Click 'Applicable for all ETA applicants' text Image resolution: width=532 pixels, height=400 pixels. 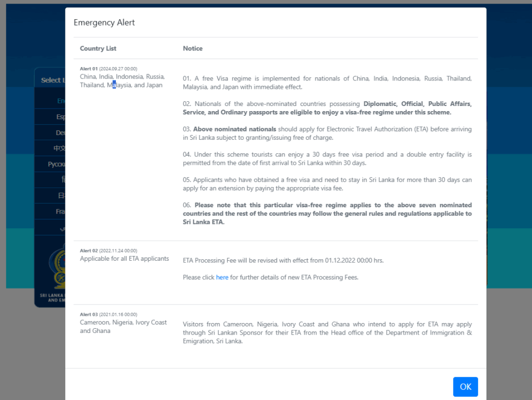pos(124,259)
